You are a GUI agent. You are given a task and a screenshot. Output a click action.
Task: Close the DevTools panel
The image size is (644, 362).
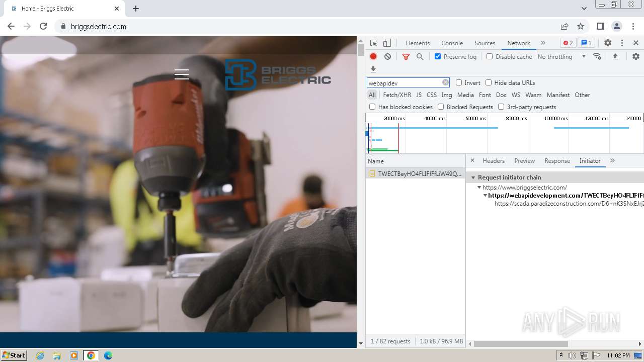click(636, 43)
